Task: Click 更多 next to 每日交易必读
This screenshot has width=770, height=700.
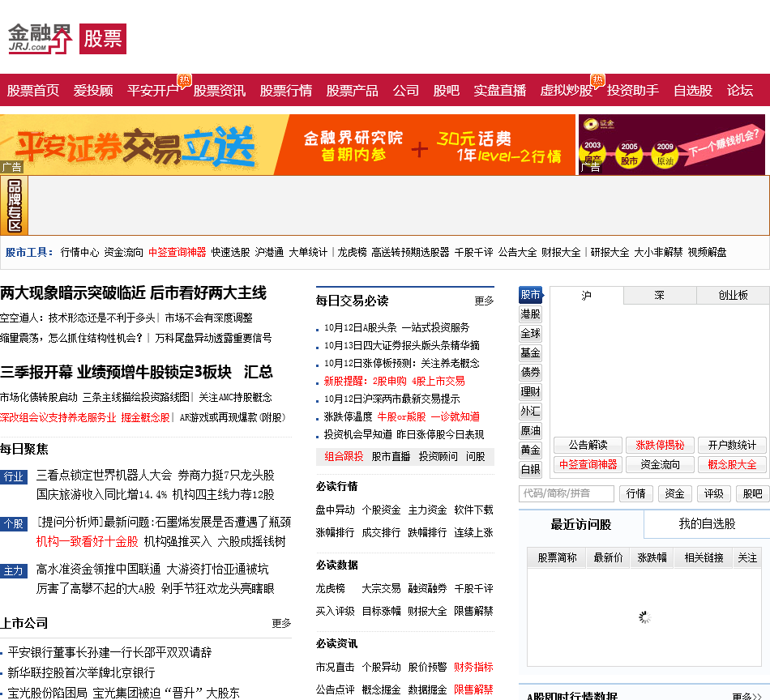Action: 484,301
